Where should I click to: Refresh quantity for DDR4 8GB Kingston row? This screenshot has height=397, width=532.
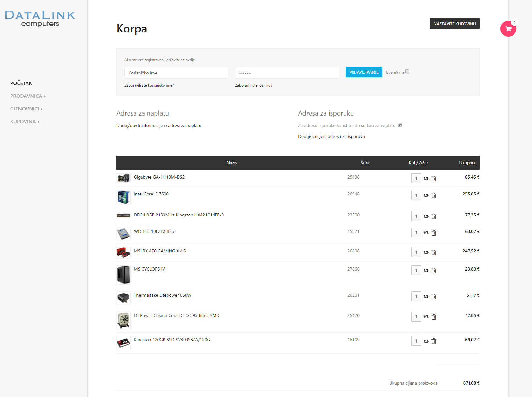[x=426, y=216]
